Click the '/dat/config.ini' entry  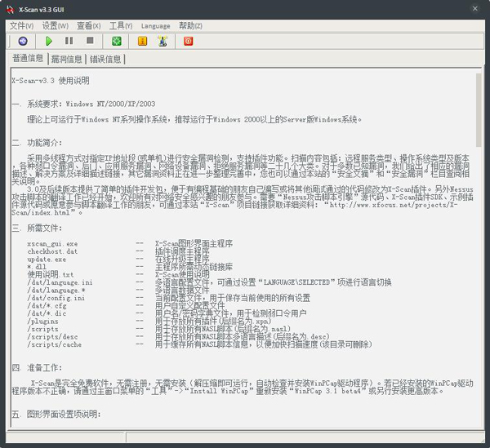click(56, 298)
